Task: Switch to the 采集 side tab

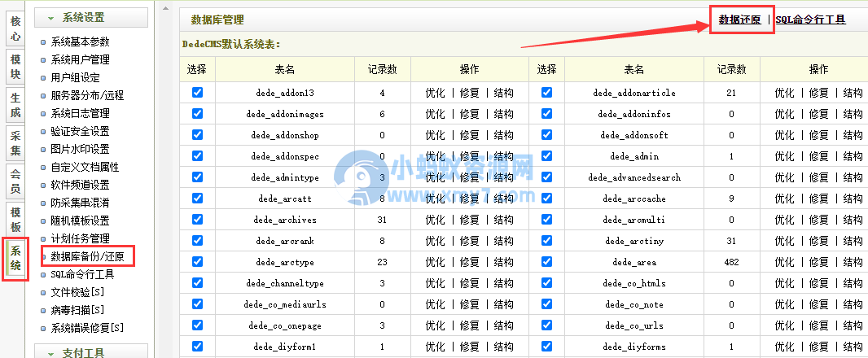Action: [15, 142]
